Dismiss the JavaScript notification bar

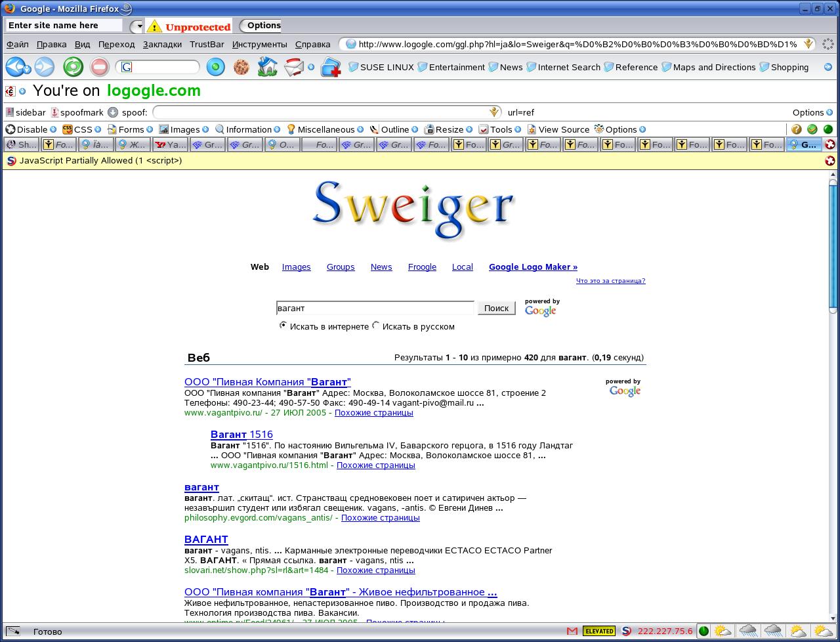point(830,161)
